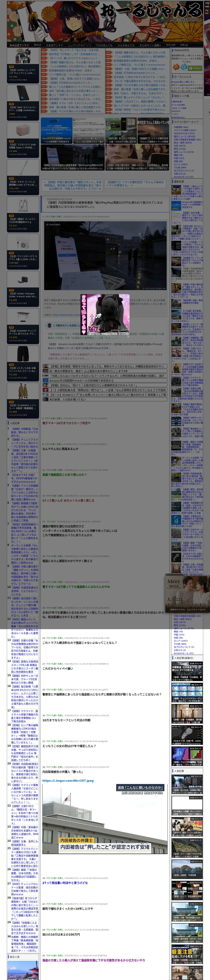The width and height of the screenshot is (210, 980).
Task: Click the feed icon beside 高市早苗「G7参加！」headline
Action: pyautogui.click(x=45, y=54)
